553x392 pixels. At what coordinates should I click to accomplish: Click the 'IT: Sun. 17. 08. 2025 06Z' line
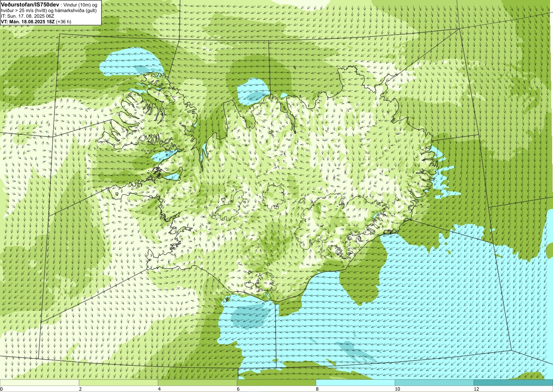(27, 16)
